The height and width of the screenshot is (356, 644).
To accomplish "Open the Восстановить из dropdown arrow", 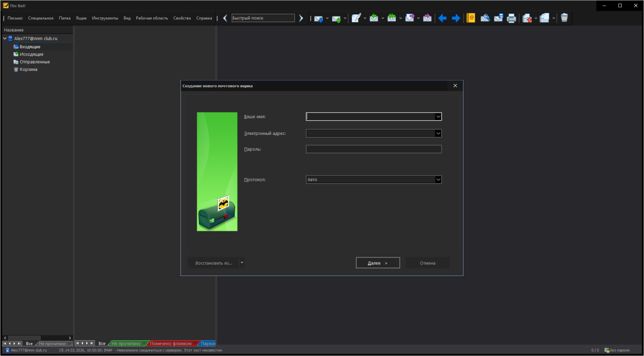I will click(x=242, y=263).
